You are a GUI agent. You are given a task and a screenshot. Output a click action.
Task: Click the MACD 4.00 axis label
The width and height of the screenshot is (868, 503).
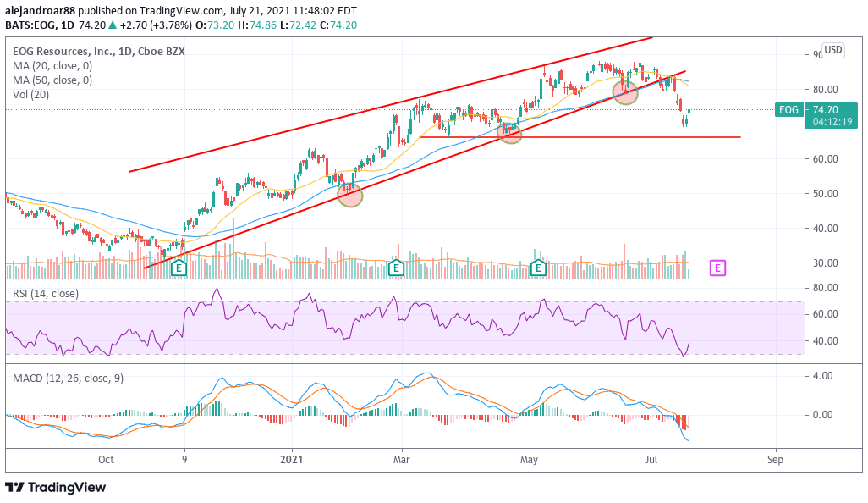pyautogui.click(x=822, y=376)
